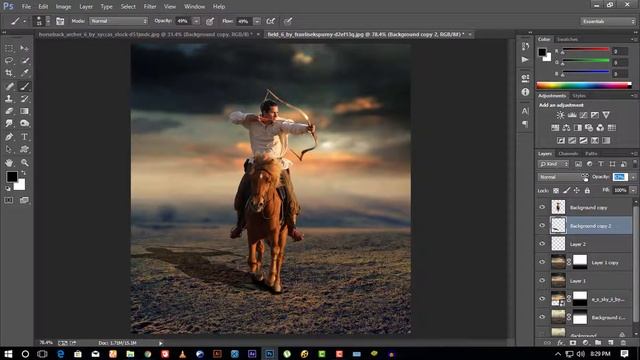Viewport: 640px width, 360px height.
Task: Hide the sky smart object layer
Action: [542, 299]
